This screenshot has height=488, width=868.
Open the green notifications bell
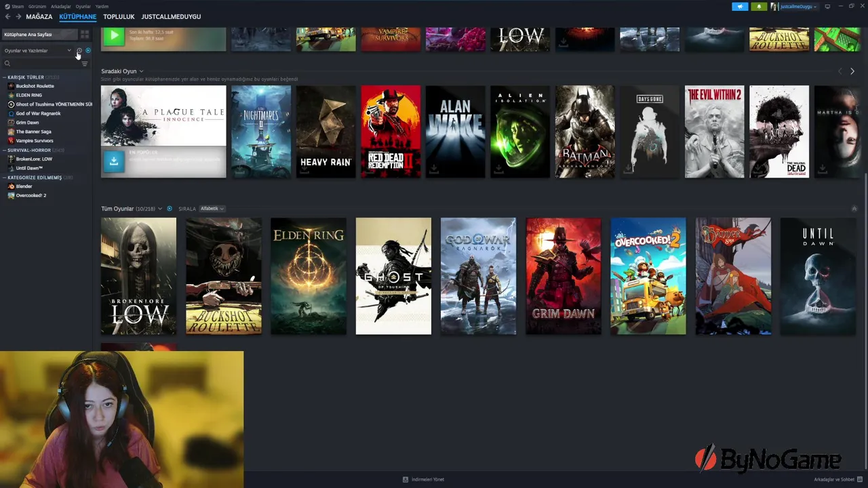(x=758, y=7)
